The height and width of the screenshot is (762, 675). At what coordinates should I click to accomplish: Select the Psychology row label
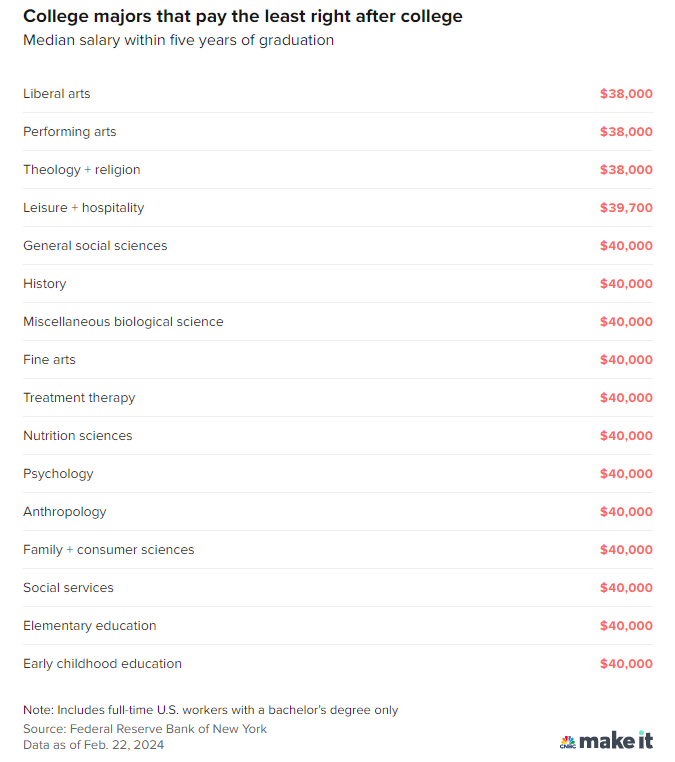pos(58,474)
